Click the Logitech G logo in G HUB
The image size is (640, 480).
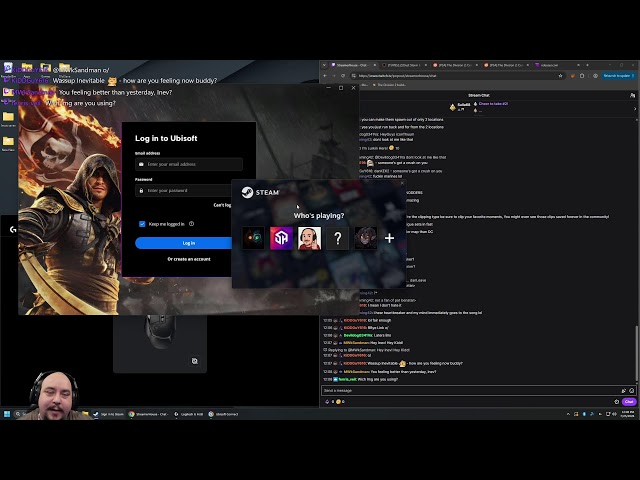13,229
